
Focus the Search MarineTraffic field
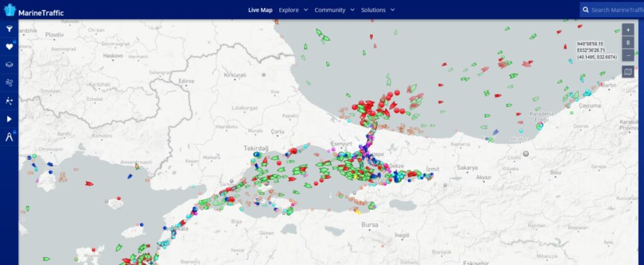click(611, 10)
